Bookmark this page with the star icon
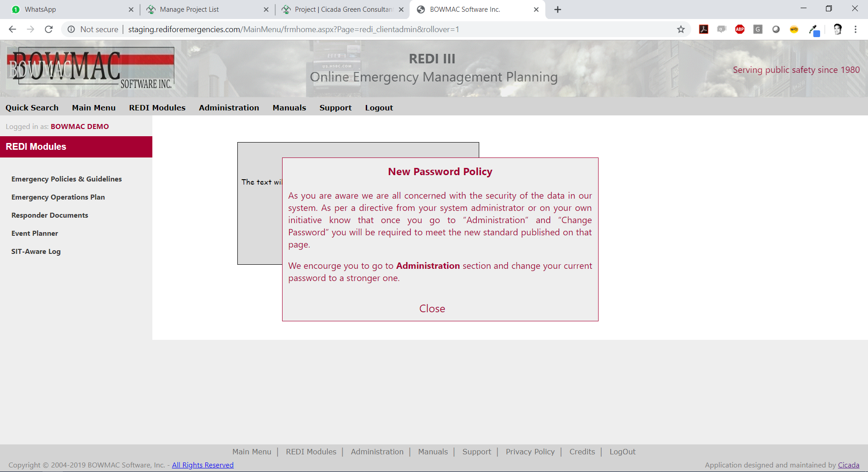 click(681, 29)
